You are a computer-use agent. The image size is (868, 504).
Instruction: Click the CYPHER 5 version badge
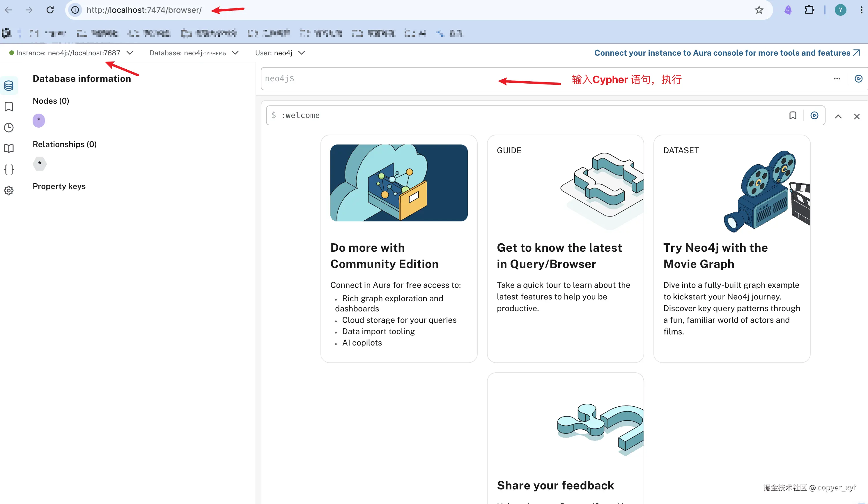tap(215, 53)
